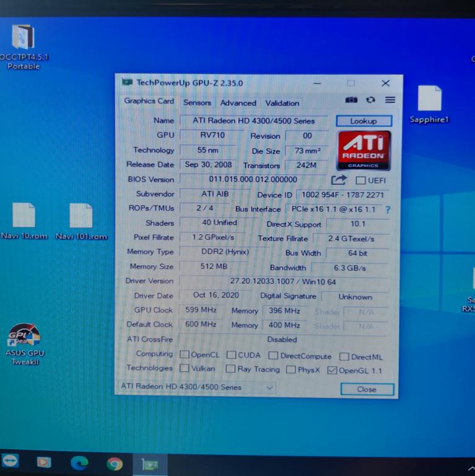
Task: Click the Technology 55 nm value
Action: point(208,150)
